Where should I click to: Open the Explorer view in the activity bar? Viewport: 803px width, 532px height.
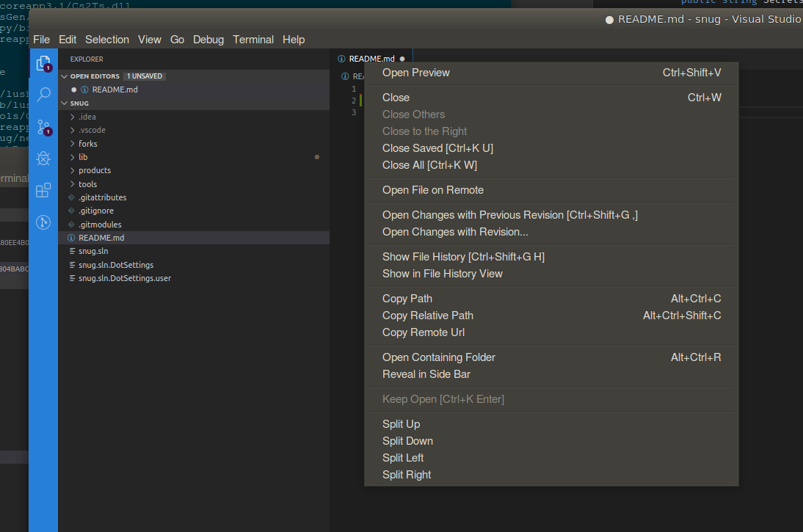[43, 64]
